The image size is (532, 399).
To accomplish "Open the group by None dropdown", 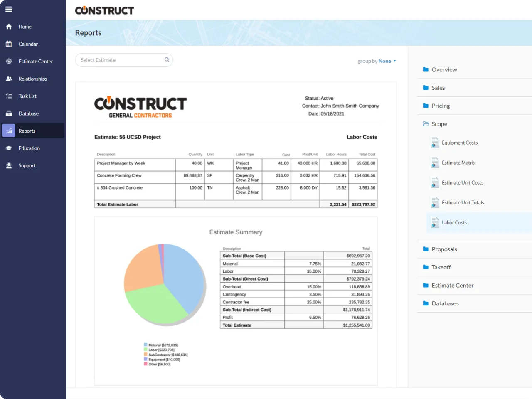I will (x=387, y=61).
